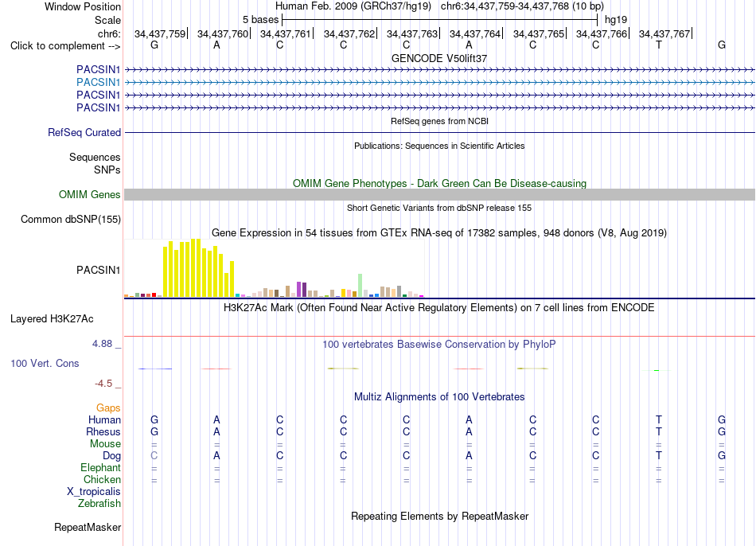Click the gray C base in Dog row
The height and width of the screenshot is (546, 756).
154,456
